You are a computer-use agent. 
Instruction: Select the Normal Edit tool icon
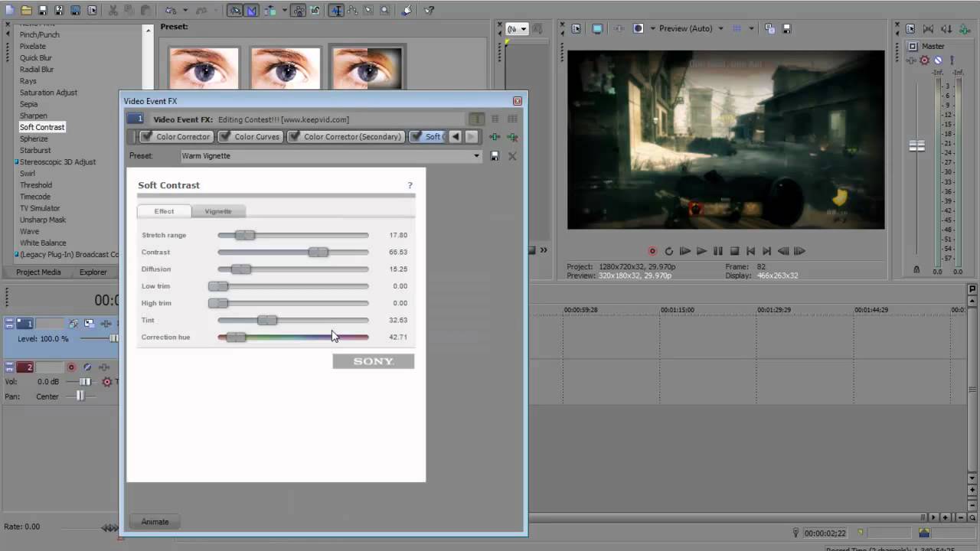click(x=336, y=11)
